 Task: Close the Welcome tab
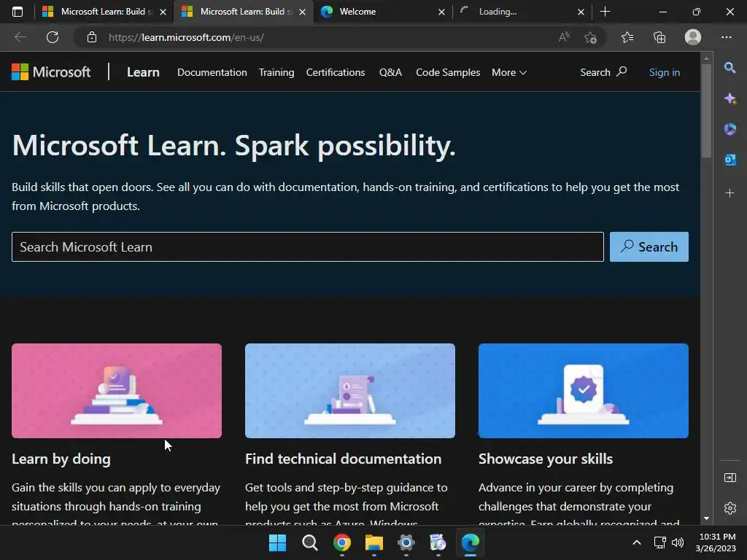coord(441,12)
